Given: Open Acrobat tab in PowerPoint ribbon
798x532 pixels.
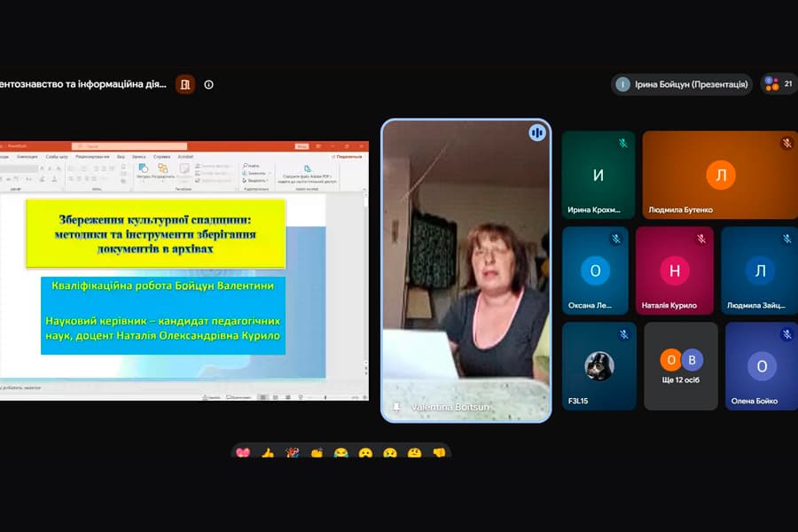Looking at the screenshot, I should pyautogui.click(x=185, y=157).
